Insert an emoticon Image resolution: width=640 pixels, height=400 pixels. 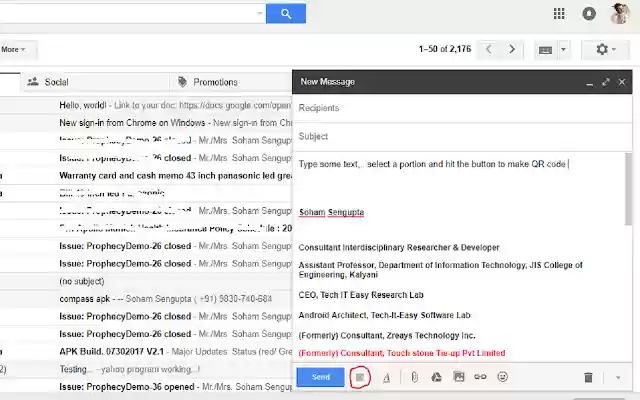click(502, 377)
